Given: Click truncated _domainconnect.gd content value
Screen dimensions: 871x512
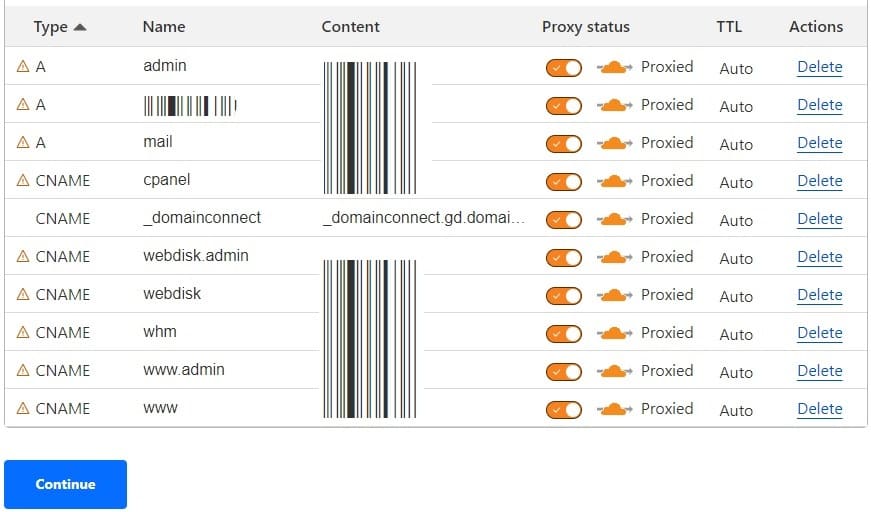Looking at the screenshot, I should point(423,218).
